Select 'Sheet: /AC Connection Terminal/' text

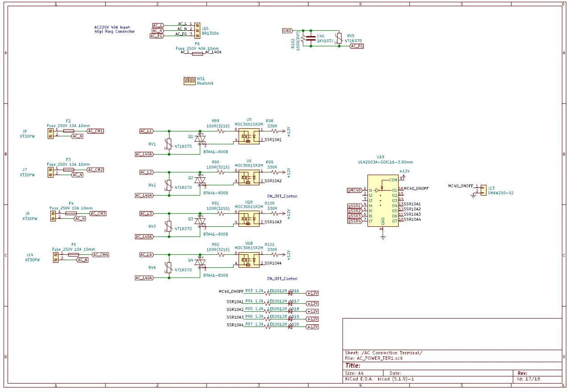point(383,353)
